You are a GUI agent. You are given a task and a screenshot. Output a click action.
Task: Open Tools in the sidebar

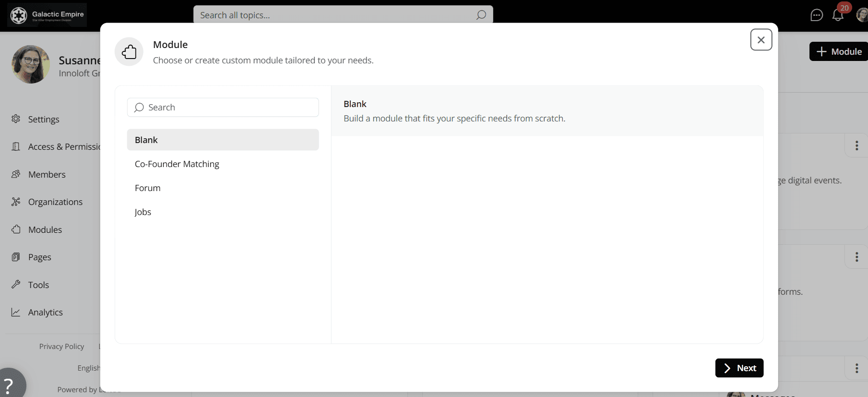pyautogui.click(x=38, y=285)
